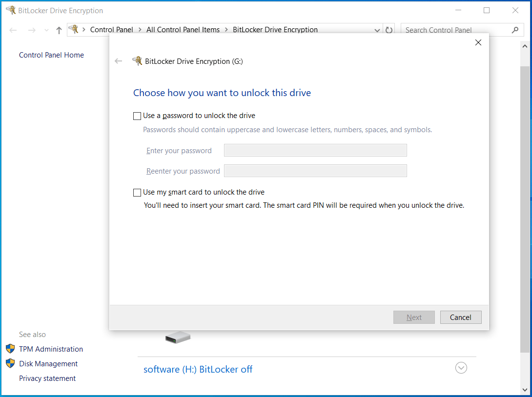The image size is (532, 397).
Task: Click the Disk Management shield icon
Action: pos(11,363)
